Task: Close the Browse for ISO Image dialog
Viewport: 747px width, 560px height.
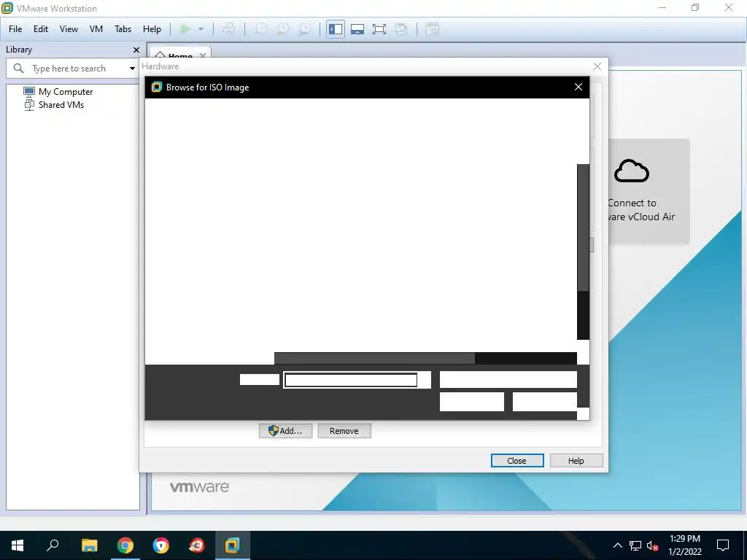Action: click(578, 87)
